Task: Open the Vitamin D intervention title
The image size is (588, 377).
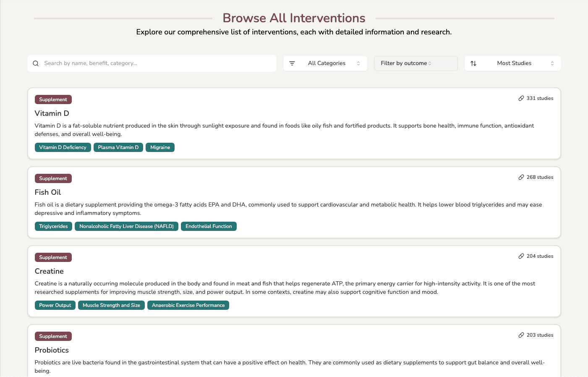Action: 52,113
